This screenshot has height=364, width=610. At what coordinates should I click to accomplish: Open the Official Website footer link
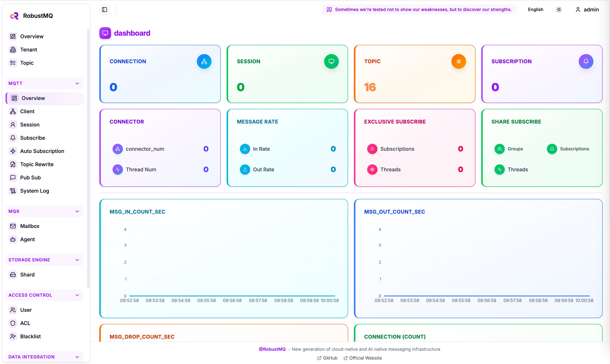click(363, 358)
